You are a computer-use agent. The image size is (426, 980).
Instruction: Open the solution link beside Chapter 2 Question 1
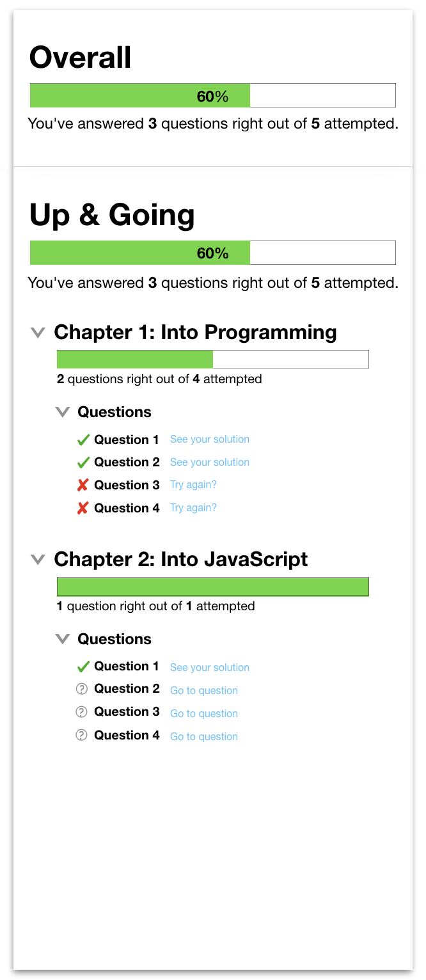[x=209, y=667]
